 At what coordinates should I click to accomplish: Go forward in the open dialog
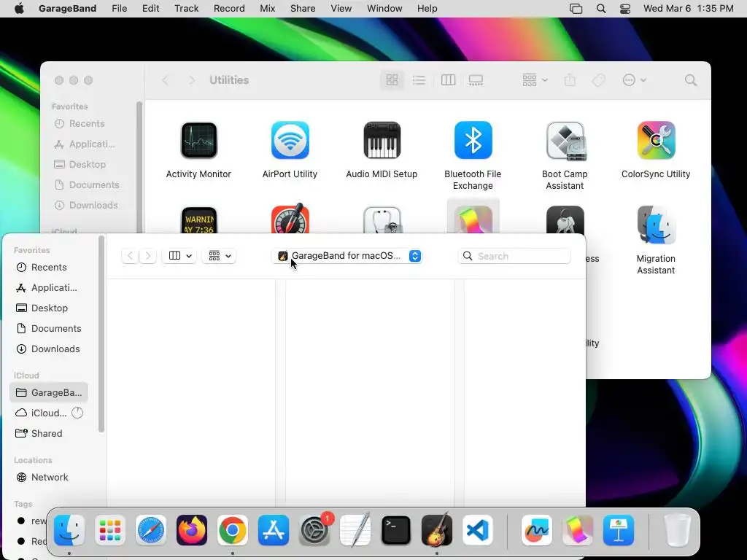(147, 256)
